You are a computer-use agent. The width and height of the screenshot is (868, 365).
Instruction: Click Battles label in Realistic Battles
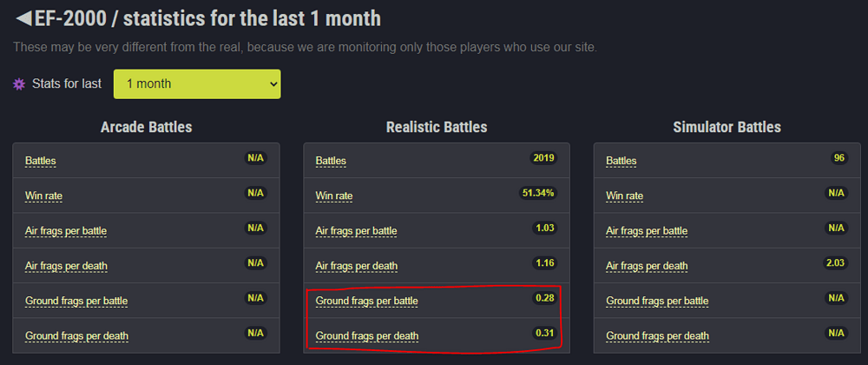pyautogui.click(x=331, y=162)
